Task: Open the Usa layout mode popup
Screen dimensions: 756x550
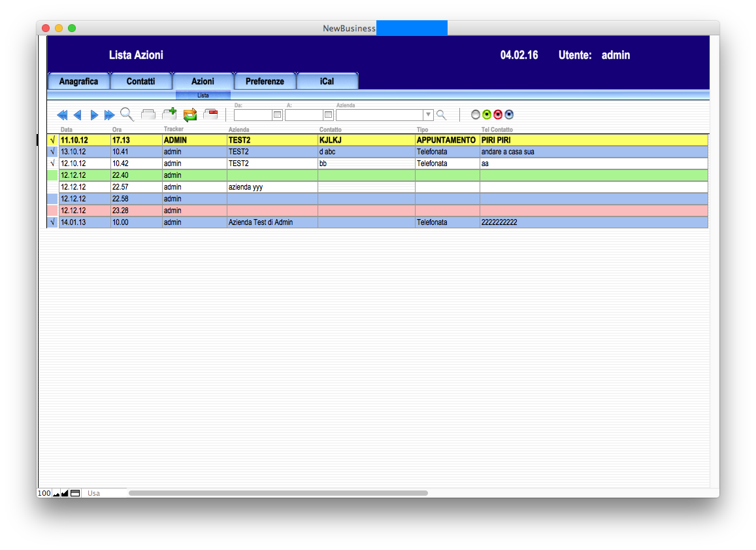Action: (104, 493)
